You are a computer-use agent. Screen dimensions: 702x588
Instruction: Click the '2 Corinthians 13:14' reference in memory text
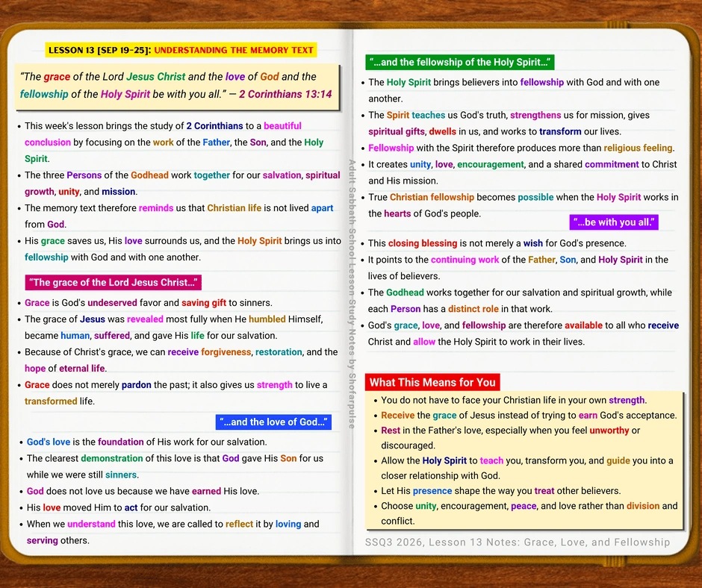click(285, 94)
